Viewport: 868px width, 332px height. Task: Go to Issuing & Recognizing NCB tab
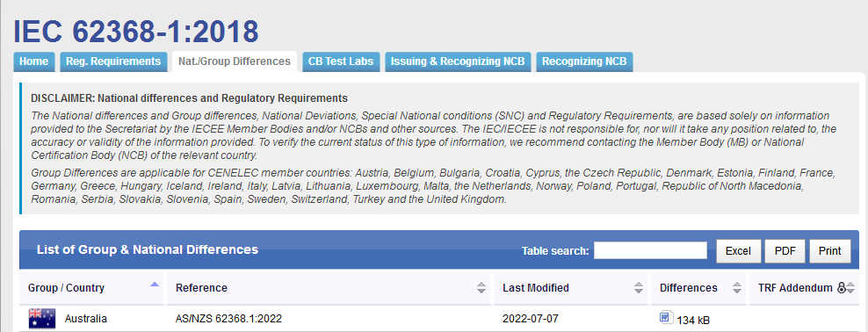pos(458,62)
